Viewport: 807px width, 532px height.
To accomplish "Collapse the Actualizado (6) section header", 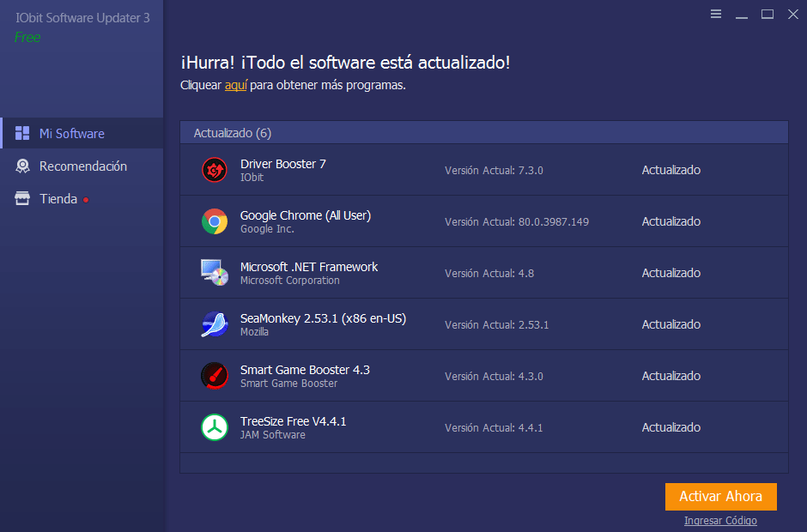I will point(233,133).
